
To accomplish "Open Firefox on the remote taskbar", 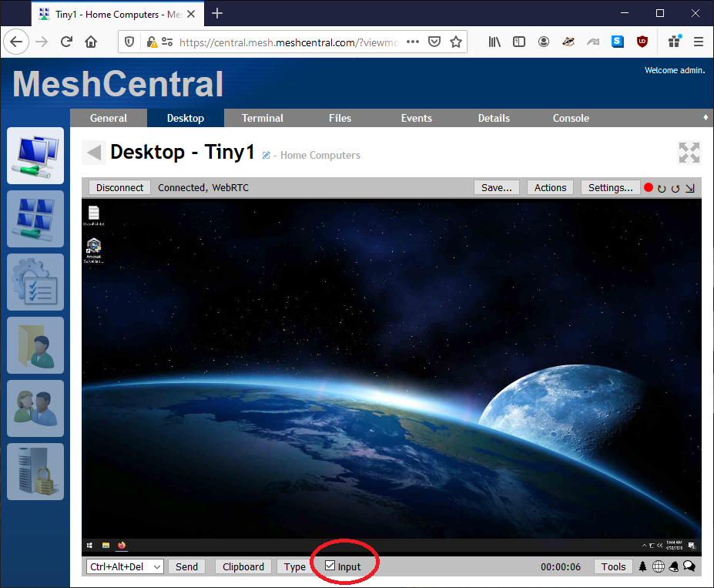I will coord(122,545).
